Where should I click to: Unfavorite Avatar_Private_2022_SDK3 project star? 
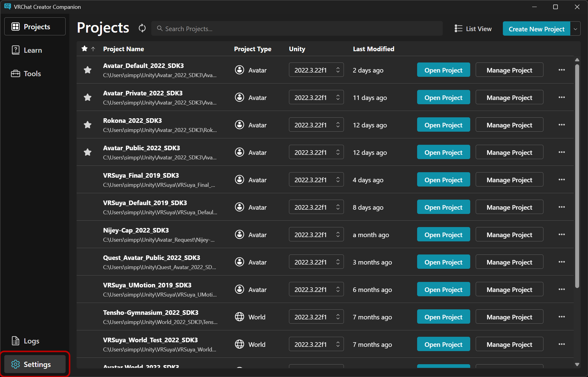[x=88, y=98]
